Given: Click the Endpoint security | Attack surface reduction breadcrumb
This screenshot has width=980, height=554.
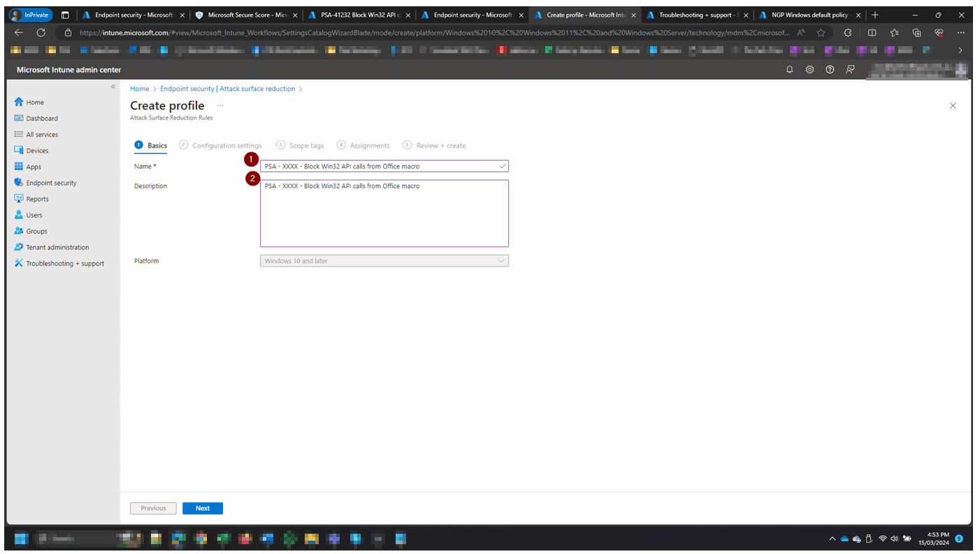Looking at the screenshot, I should point(228,89).
